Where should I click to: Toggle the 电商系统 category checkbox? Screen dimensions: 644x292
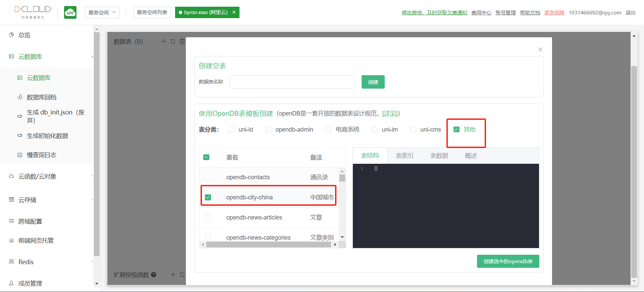(x=329, y=130)
